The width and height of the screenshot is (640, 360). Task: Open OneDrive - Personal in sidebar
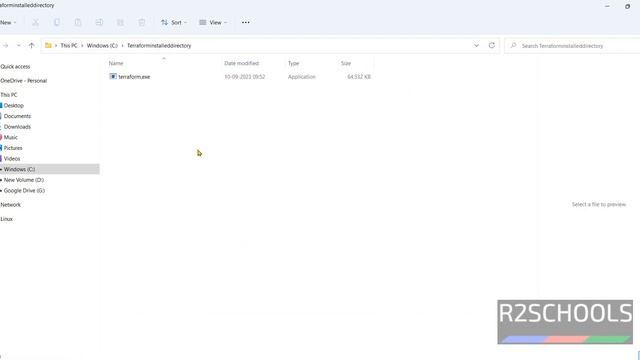pyautogui.click(x=24, y=80)
